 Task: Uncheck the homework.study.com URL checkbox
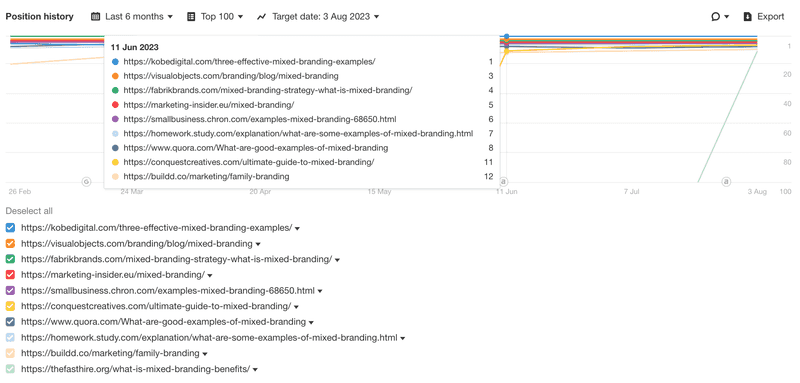click(10, 338)
